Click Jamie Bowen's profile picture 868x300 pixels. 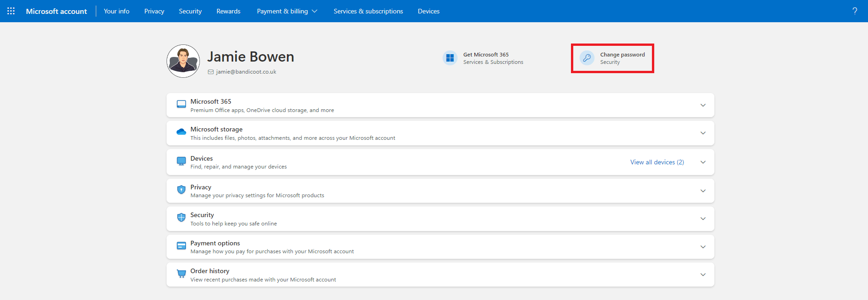tap(183, 61)
